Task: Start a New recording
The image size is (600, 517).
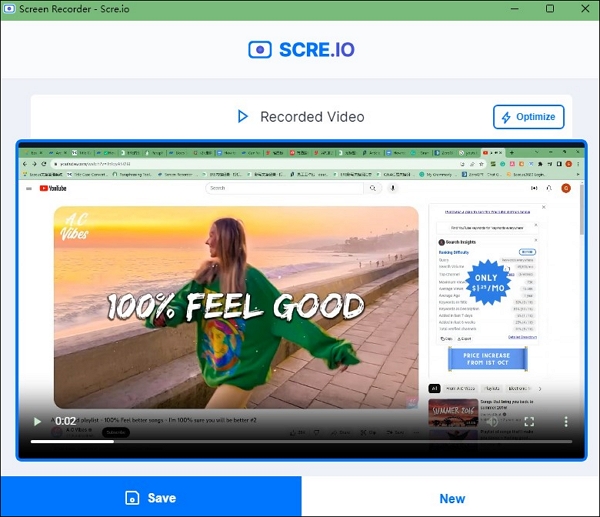Action: coord(451,497)
